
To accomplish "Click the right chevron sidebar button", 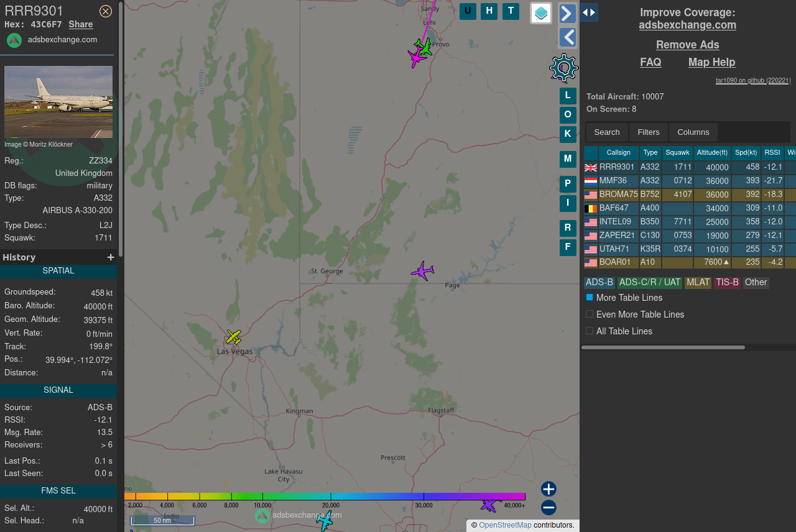I will (x=567, y=13).
